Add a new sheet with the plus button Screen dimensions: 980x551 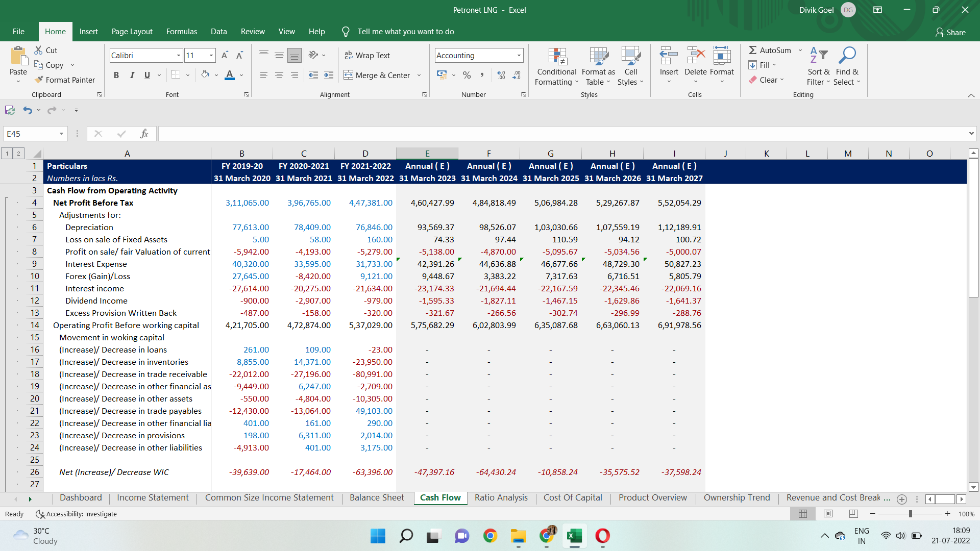901,499
